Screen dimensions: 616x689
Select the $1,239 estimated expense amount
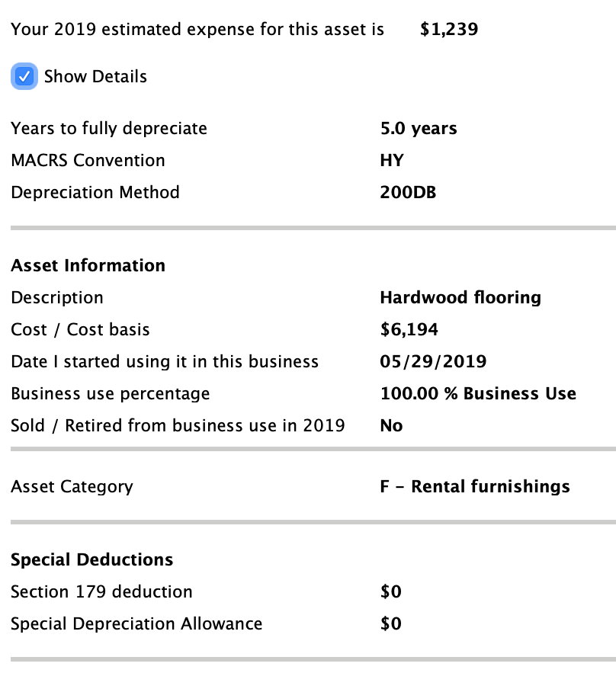(449, 29)
